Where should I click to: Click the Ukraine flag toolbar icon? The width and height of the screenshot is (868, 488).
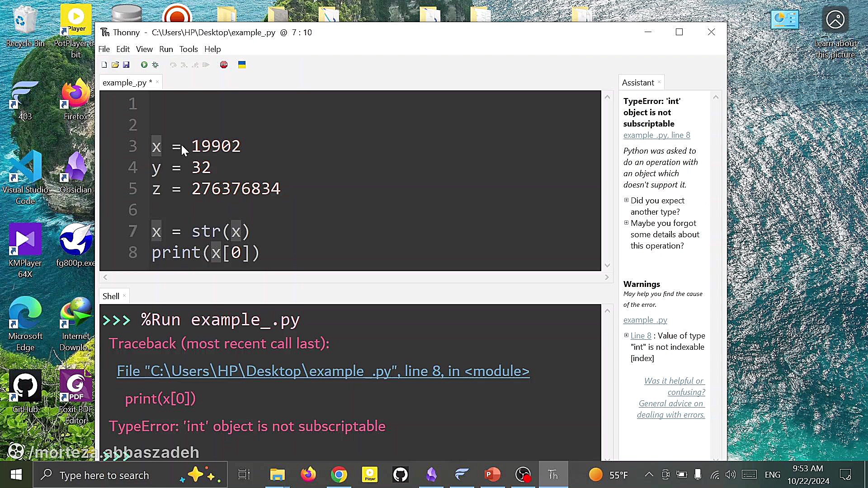242,65
